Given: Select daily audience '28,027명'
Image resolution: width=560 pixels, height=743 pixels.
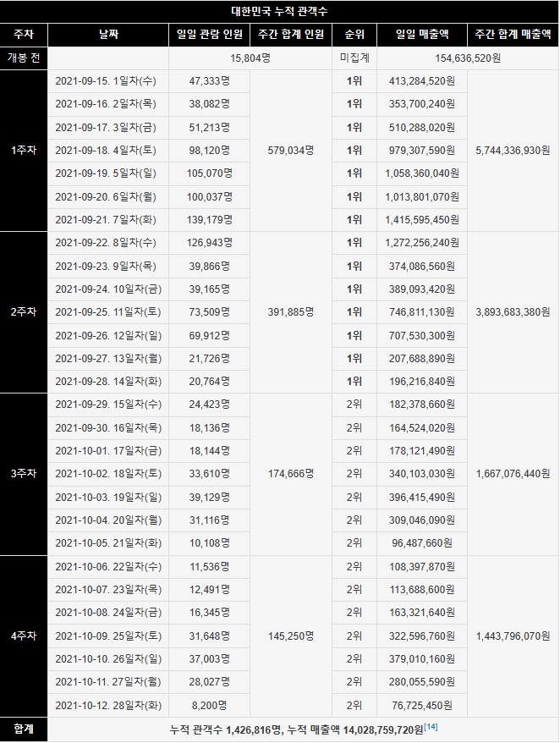Looking at the screenshot, I should tap(210, 682).
